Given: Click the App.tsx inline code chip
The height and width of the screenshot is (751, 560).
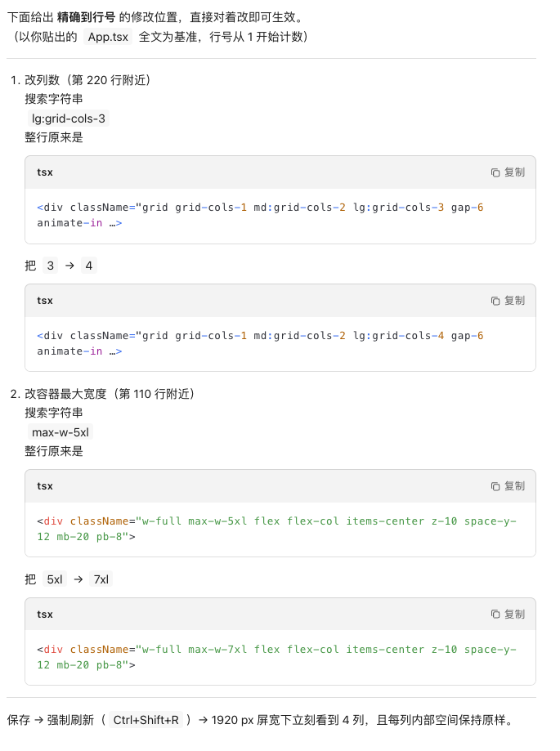Looking at the screenshot, I should pos(108,37).
